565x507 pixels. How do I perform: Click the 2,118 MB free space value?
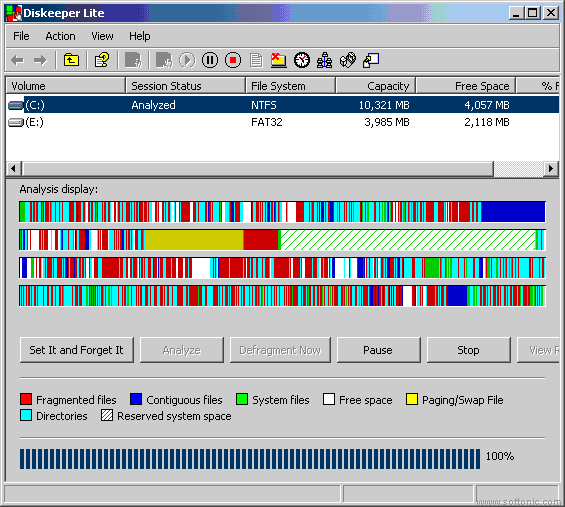coord(487,123)
